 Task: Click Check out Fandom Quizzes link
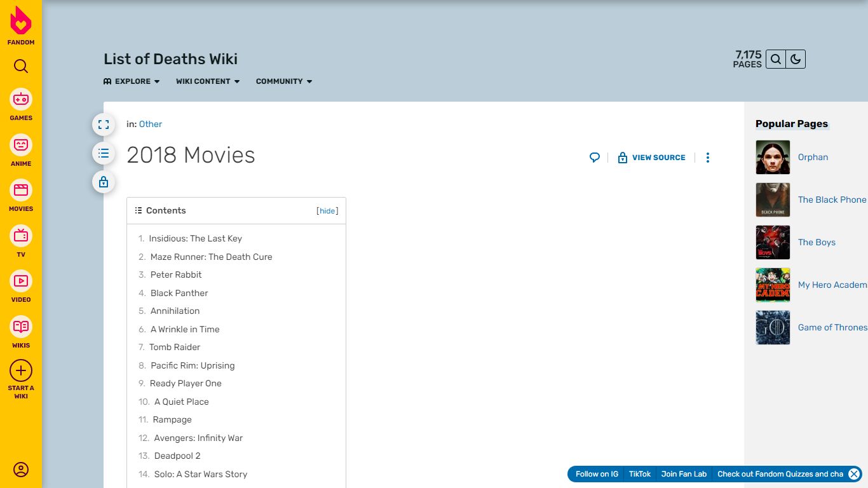pyautogui.click(x=780, y=474)
